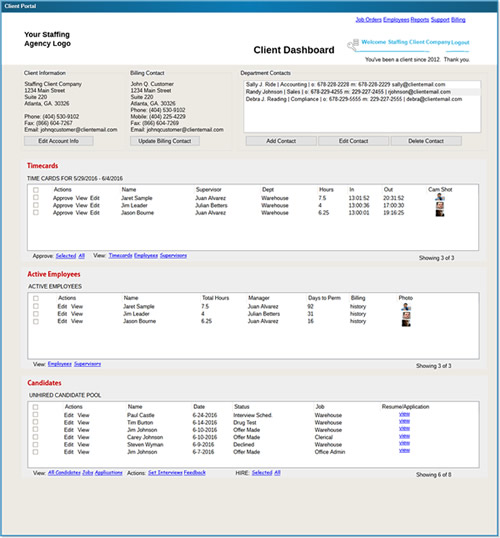The width and height of the screenshot is (500, 538).
Task: Open the Support top menu link
Action: pos(440,20)
